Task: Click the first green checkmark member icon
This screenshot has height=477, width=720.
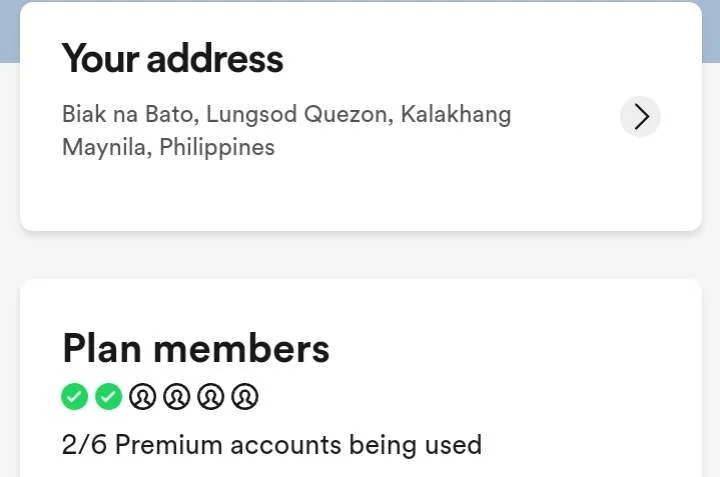Action: [74, 396]
